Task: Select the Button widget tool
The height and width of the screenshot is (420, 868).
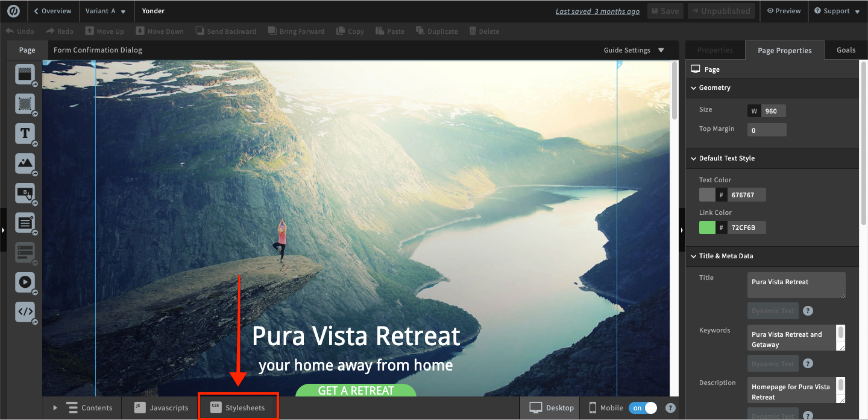Action: tap(25, 193)
